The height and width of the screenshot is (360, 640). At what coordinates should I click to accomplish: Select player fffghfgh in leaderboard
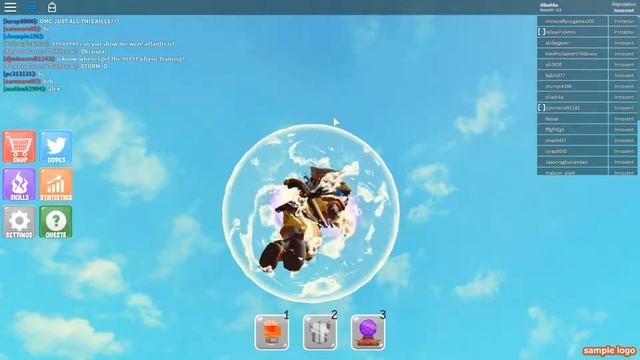point(587,129)
